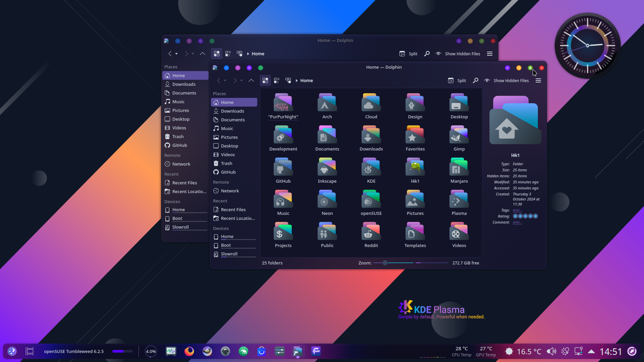Open Network in rear window sidebar
Image resolution: width=644 pixels, height=362 pixels.
pos(185,164)
